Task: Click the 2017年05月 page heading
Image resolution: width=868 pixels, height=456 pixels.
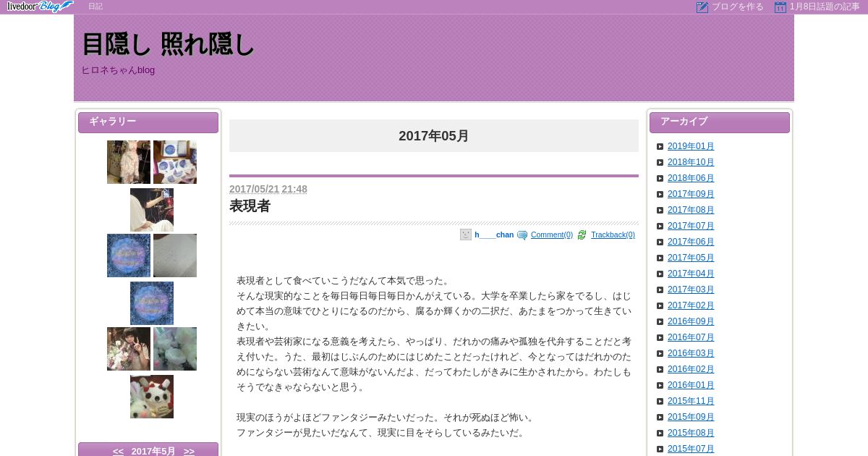Action: (x=434, y=135)
